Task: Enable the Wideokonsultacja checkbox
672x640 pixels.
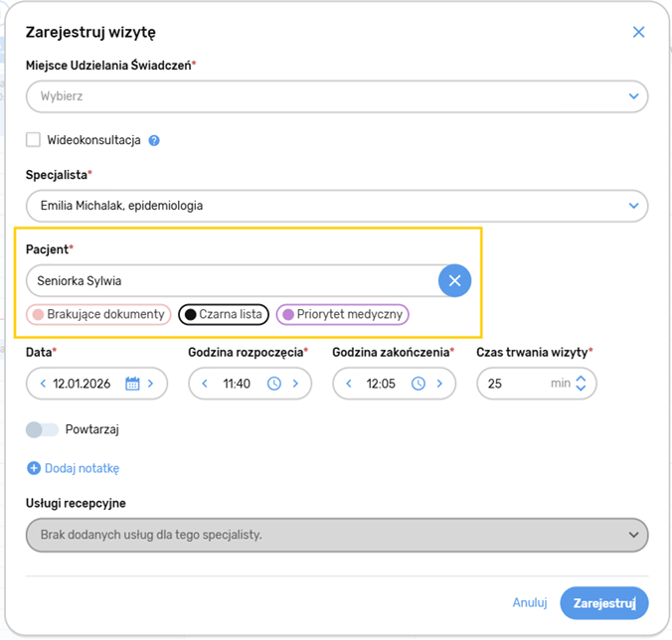Action: click(x=34, y=140)
